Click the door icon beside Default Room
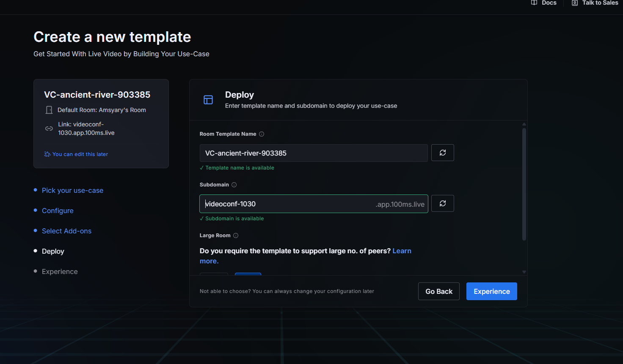The width and height of the screenshot is (623, 364). coord(49,110)
